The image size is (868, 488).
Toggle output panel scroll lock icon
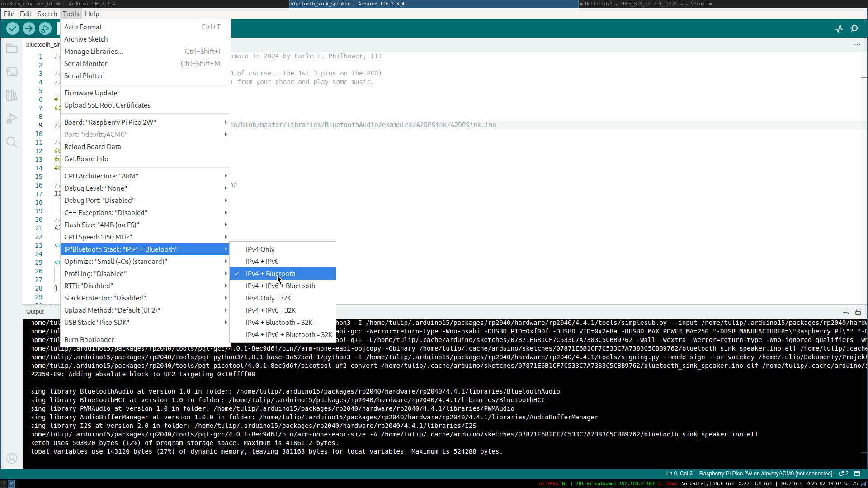pos(858,312)
